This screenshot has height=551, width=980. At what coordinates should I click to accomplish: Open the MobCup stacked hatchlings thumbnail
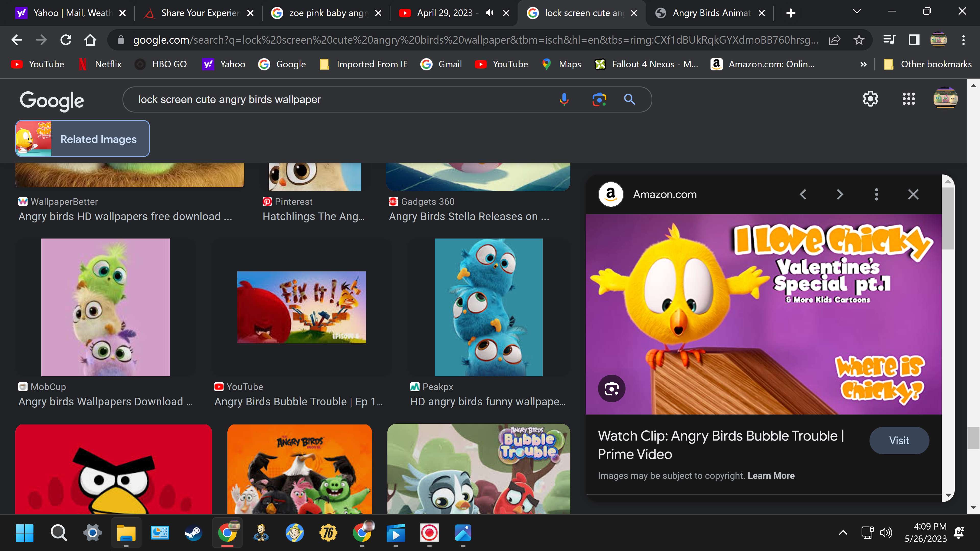(x=105, y=307)
